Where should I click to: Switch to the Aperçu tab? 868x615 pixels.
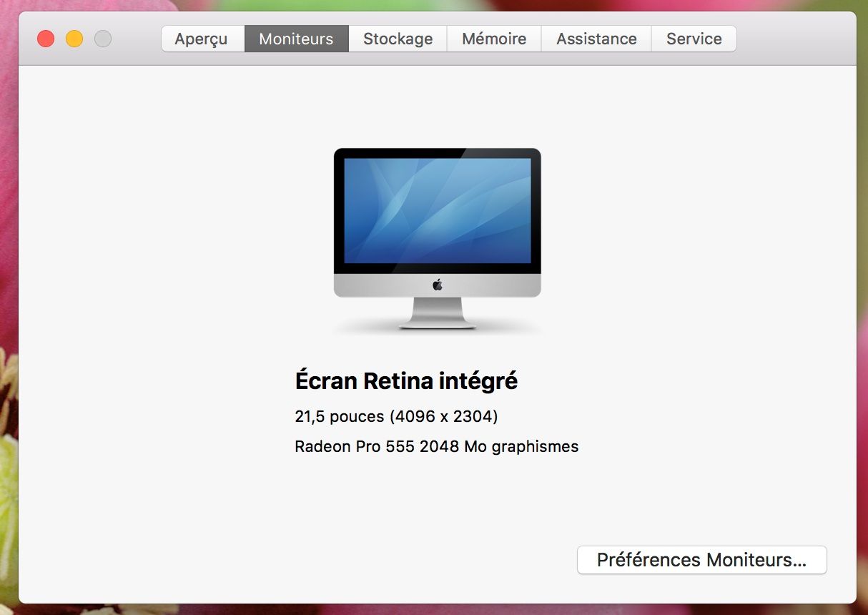tap(202, 39)
